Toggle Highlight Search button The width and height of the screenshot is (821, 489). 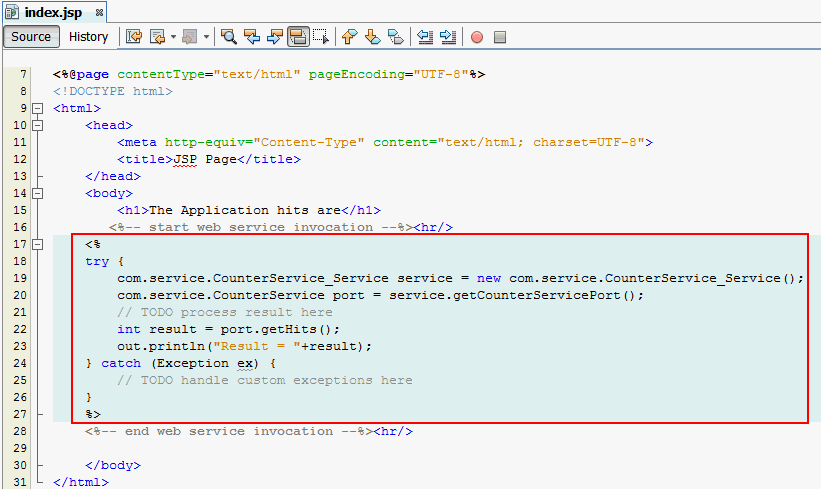click(x=298, y=37)
